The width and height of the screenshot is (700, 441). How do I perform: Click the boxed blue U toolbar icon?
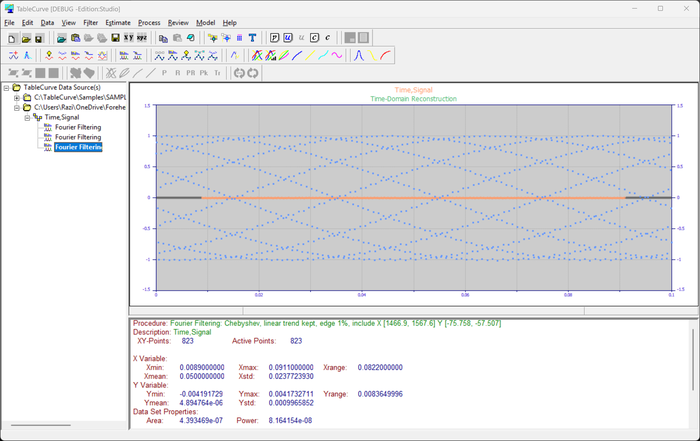(x=288, y=38)
